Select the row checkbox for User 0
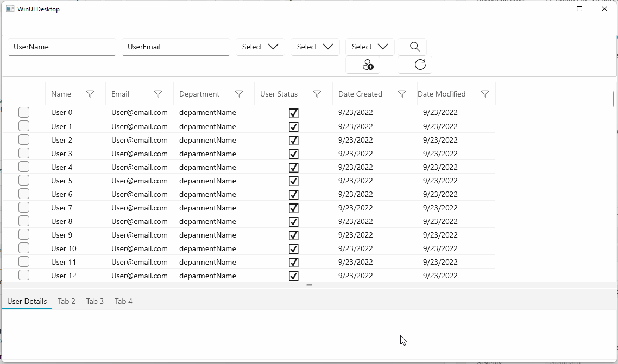This screenshot has width=618, height=364. coord(24,112)
